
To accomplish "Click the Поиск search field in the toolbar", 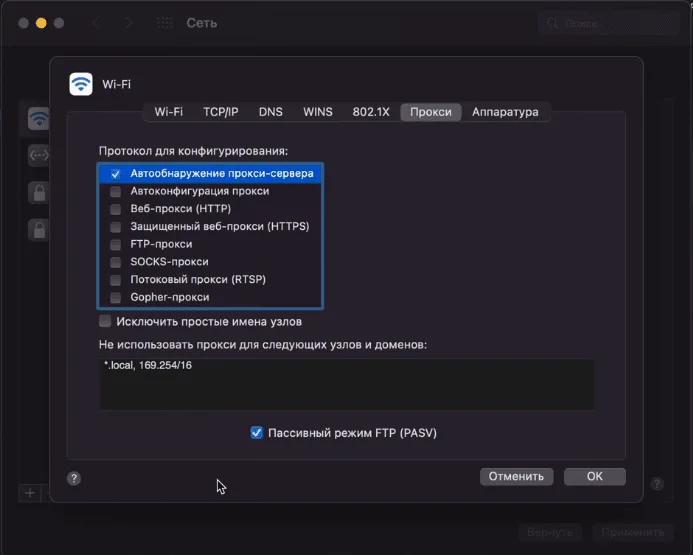I will point(609,23).
